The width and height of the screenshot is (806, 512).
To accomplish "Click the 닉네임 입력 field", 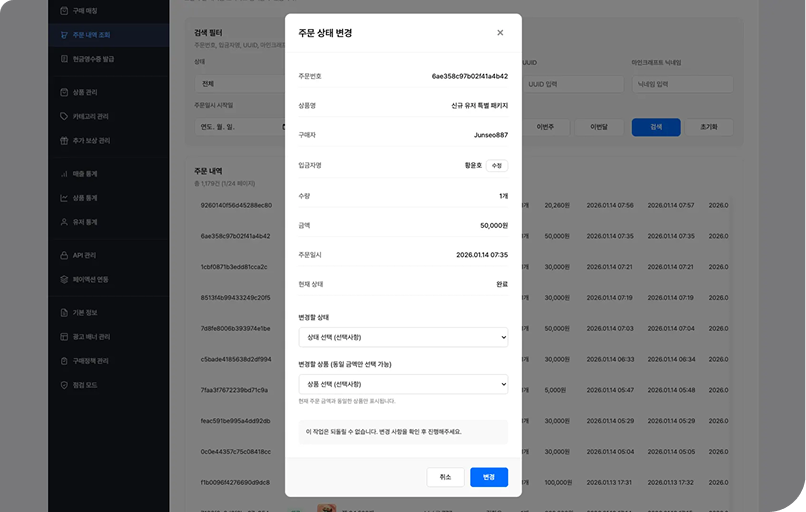I will (682, 84).
